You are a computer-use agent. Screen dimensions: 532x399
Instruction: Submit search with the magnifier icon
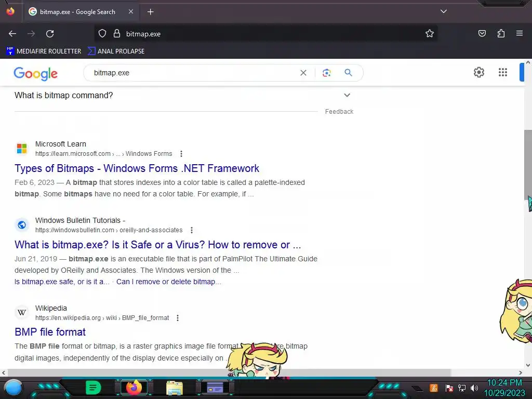(348, 73)
